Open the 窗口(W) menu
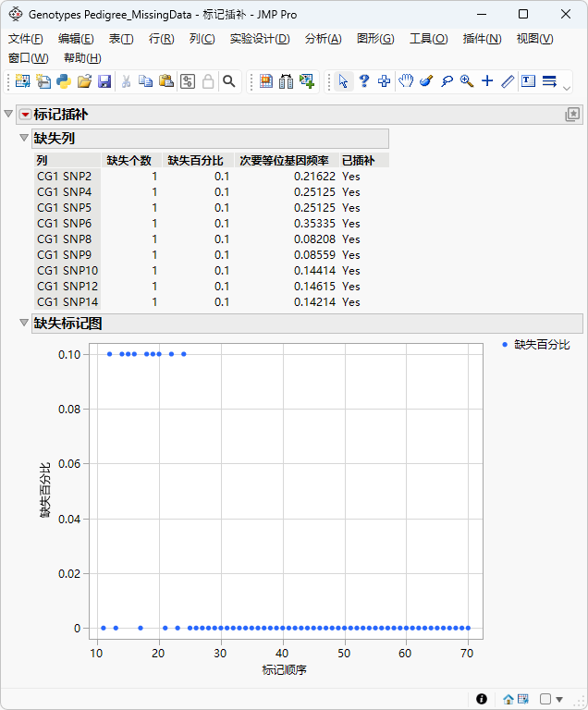Image resolution: width=588 pixels, height=710 pixels. [28, 58]
